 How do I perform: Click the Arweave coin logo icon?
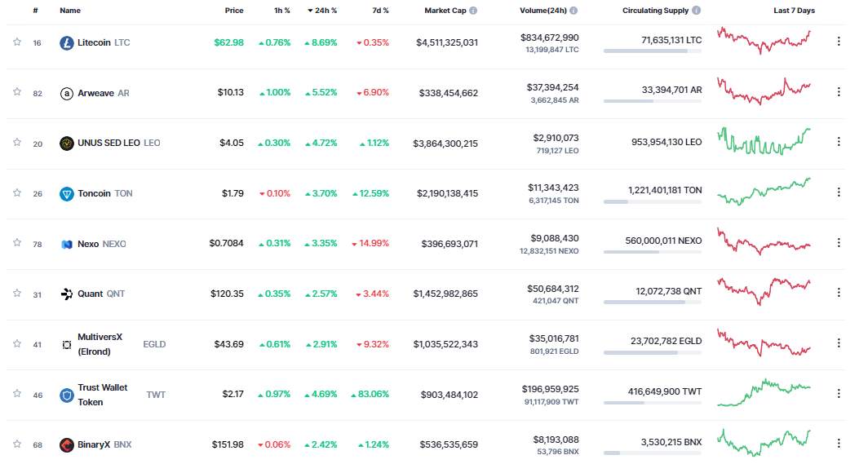point(66,94)
